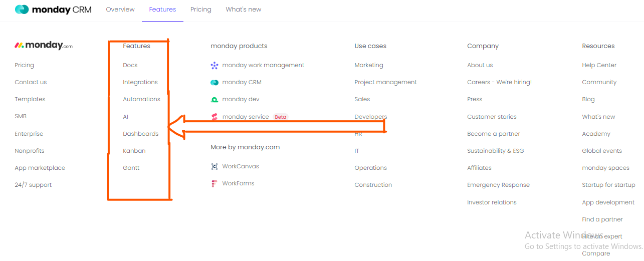Open monday spaces link

coord(606,168)
